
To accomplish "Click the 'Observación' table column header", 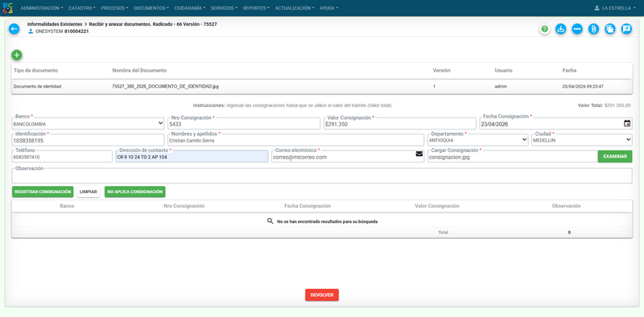I will point(566,206).
